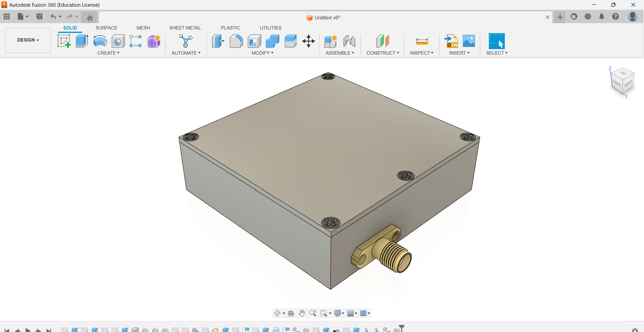Select the Fillet tool
The image size is (644, 332).
(x=236, y=41)
